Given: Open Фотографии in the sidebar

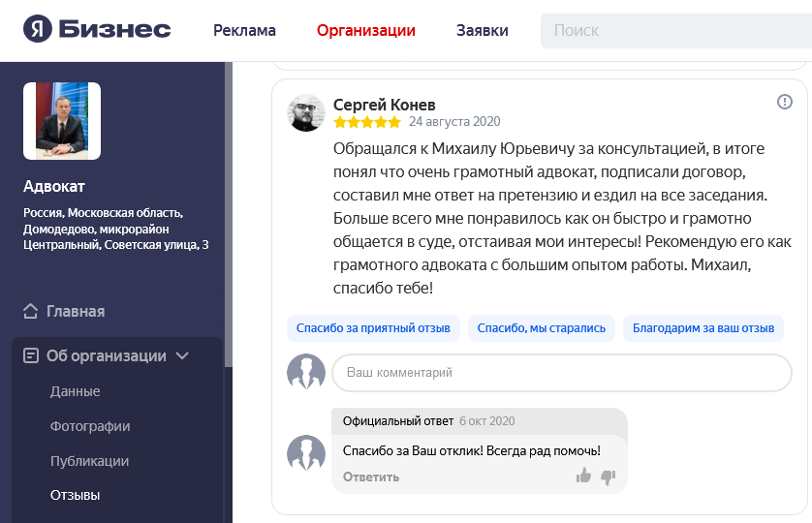Looking at the screenshot, I should tap(90, 426).
